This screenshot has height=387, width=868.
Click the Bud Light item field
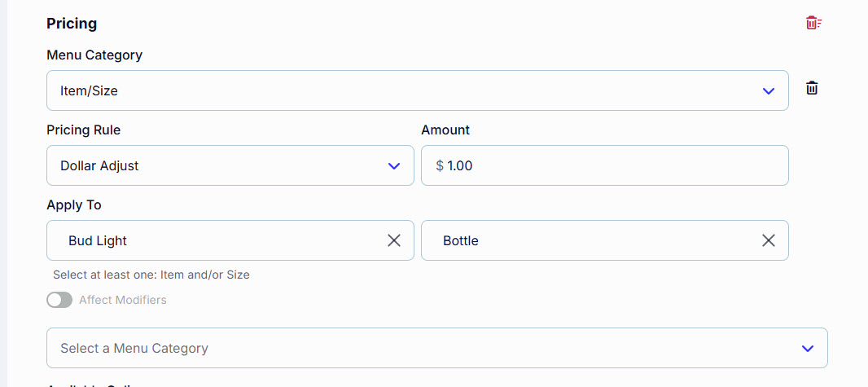point(230,240)
